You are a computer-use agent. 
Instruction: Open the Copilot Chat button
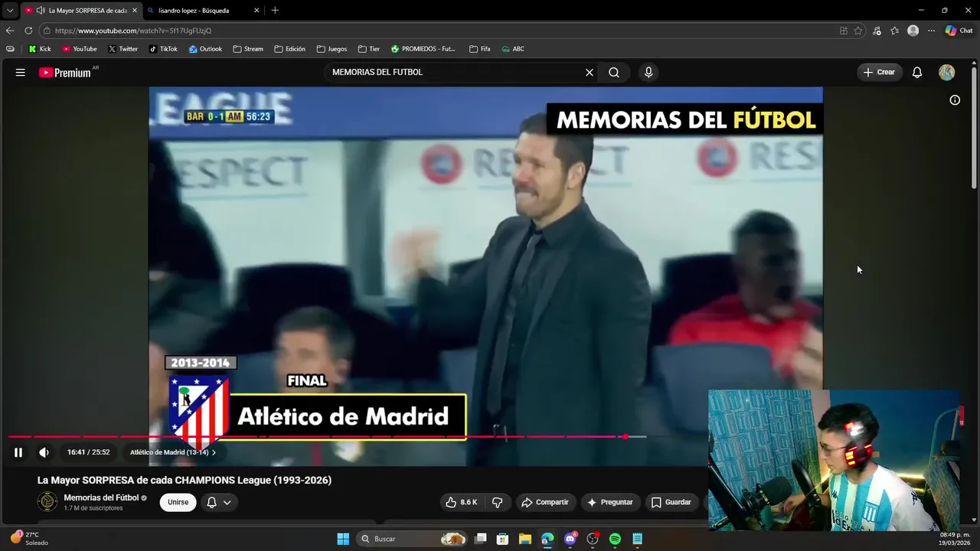point(959,31)
